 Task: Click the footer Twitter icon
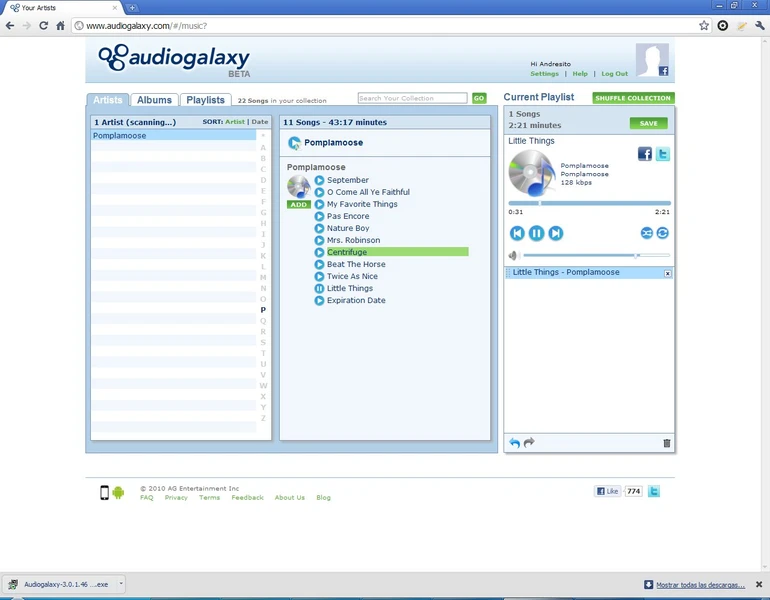654,491
